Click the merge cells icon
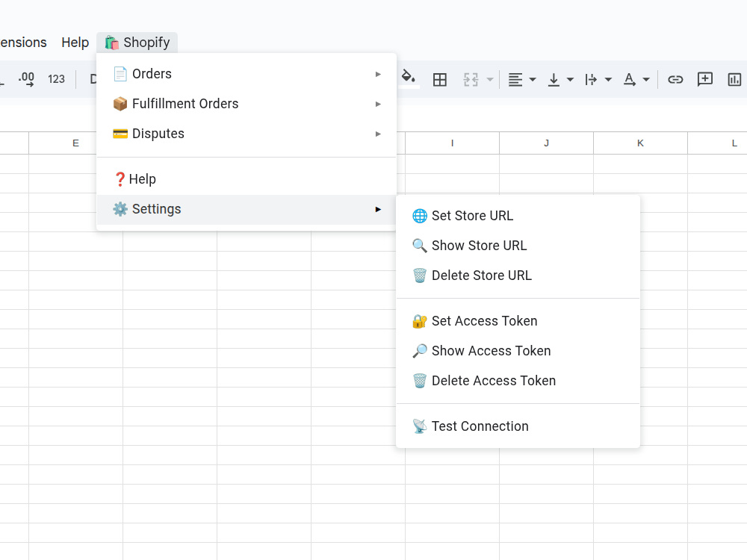 471,80
